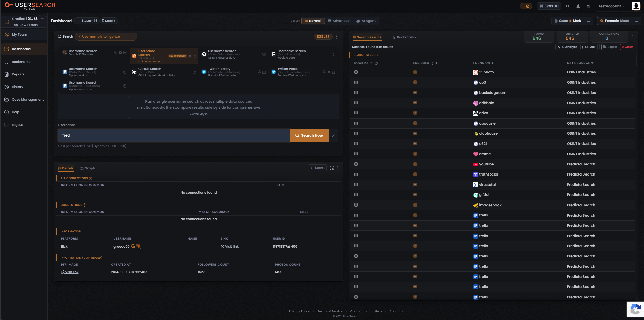Viewport: 644px width, 320px height.
Task: Select Pipl Business username search
Action: tap(94, 86)
